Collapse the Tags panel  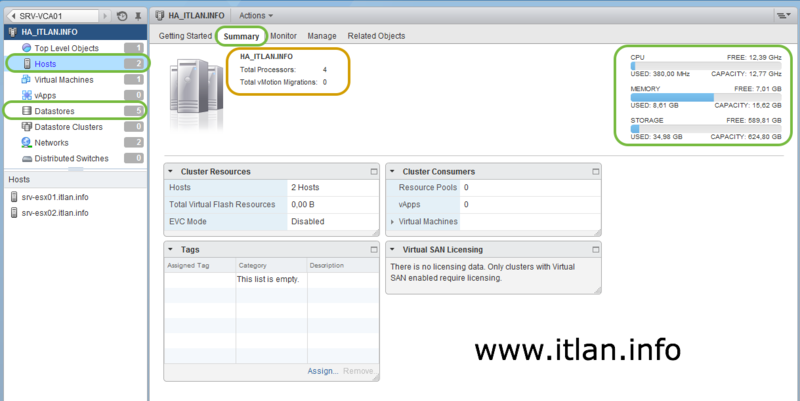(x=171, y=249)
